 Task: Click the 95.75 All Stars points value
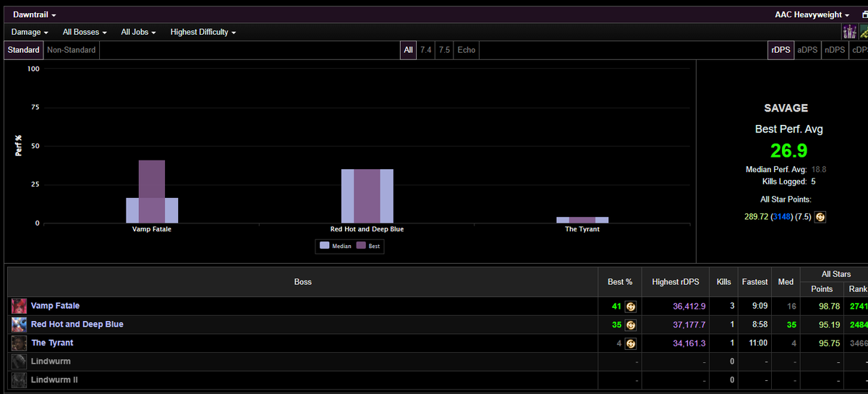[829, 343]
